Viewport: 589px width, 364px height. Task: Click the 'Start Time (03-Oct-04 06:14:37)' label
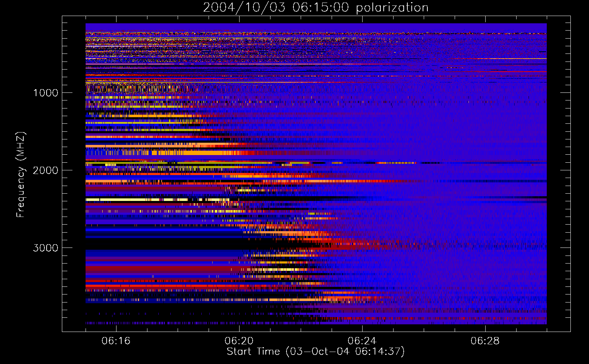click(316, 352)
